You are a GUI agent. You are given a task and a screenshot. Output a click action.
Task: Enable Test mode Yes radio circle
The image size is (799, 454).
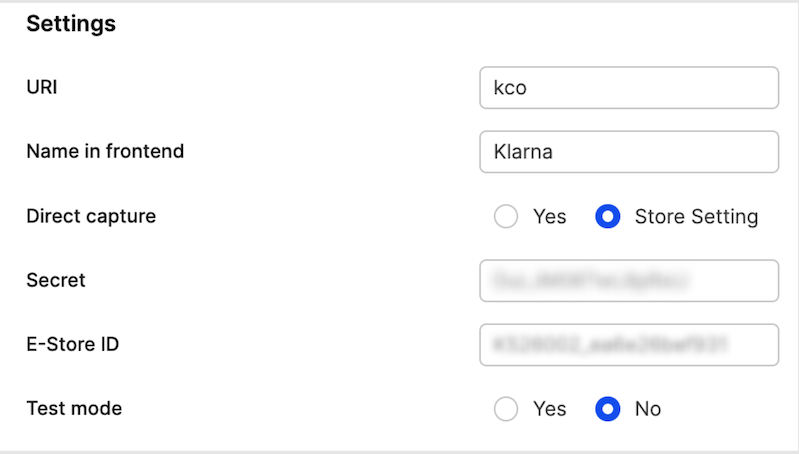[x=506, y=409]
